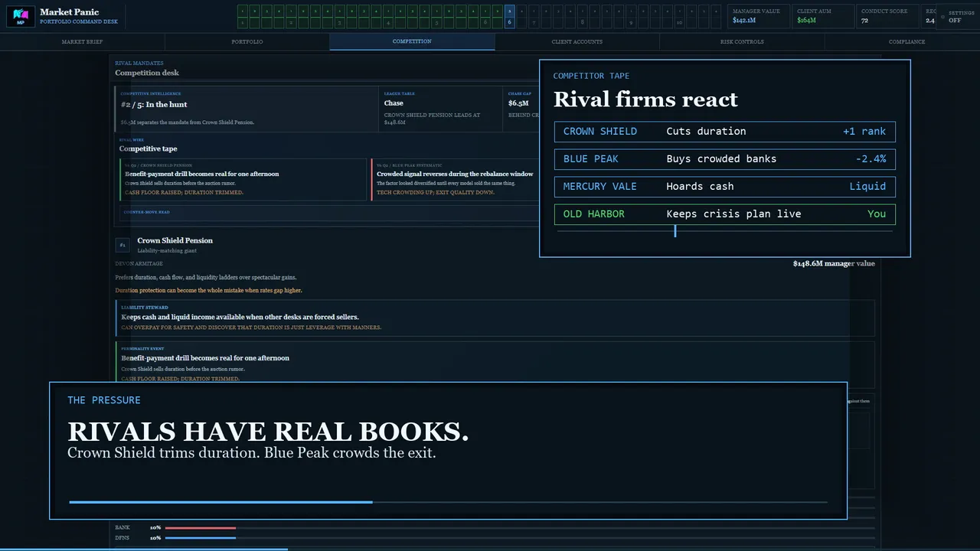Click the Personality Event card
Viewport: 980px width, 551px height.
coord(495,362)
